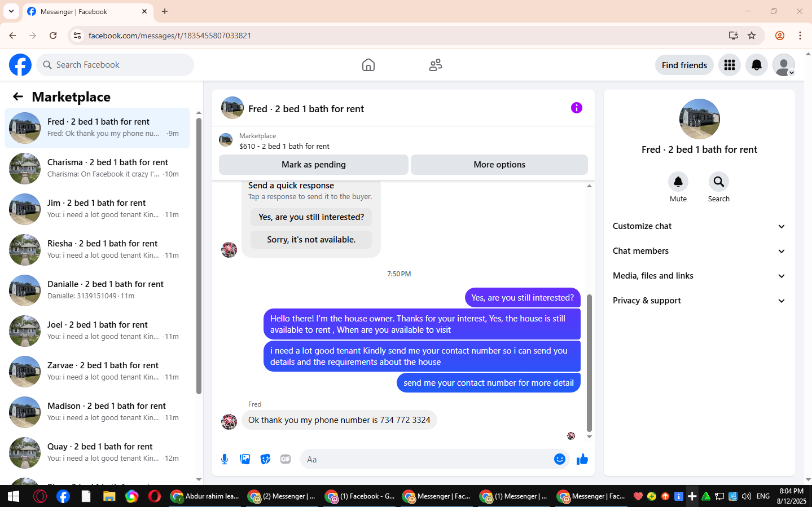Click the Marketplace back arrow
The height and width of the screenshot is (507, 812).
(x=18, y=96)
